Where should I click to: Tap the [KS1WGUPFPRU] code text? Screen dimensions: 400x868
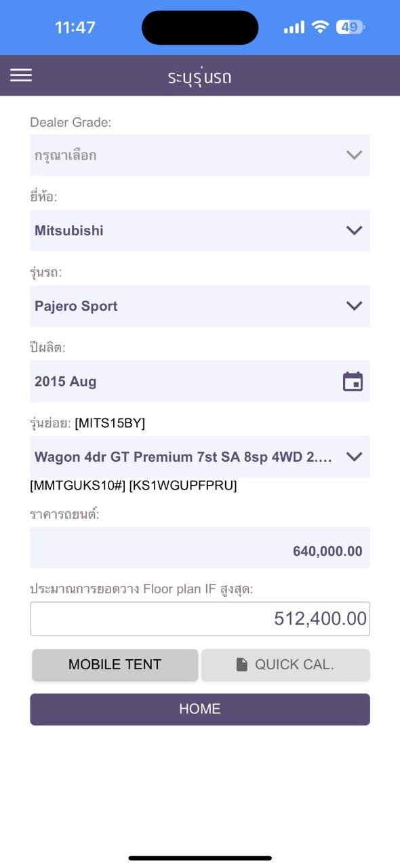point(183,486)
